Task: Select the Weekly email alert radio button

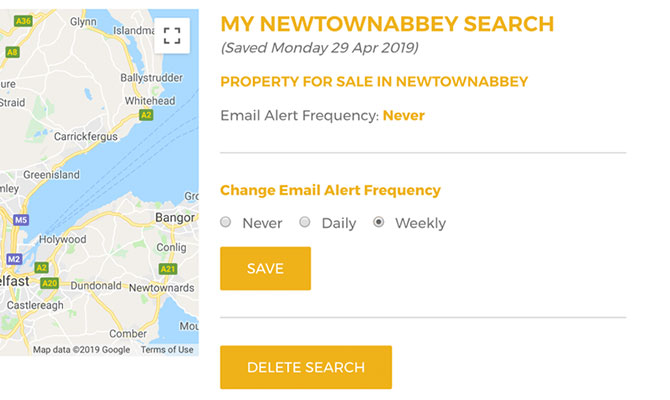Action: pyautogui.click(x=379, y=222)
